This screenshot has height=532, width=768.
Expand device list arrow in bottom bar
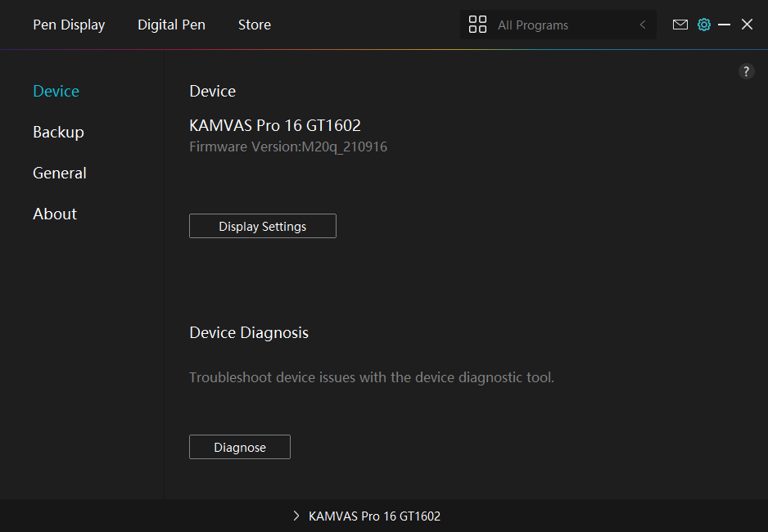coord(296,516)
